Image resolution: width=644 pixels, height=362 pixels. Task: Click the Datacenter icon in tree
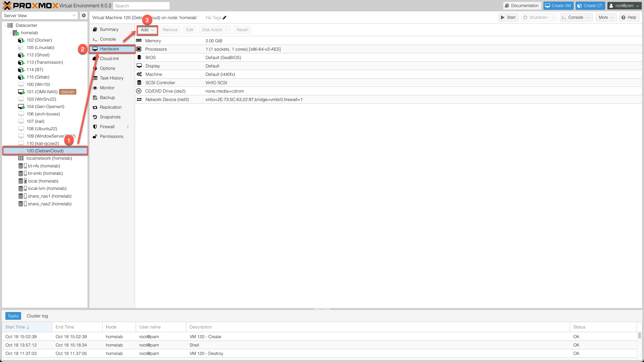(10, 25)
